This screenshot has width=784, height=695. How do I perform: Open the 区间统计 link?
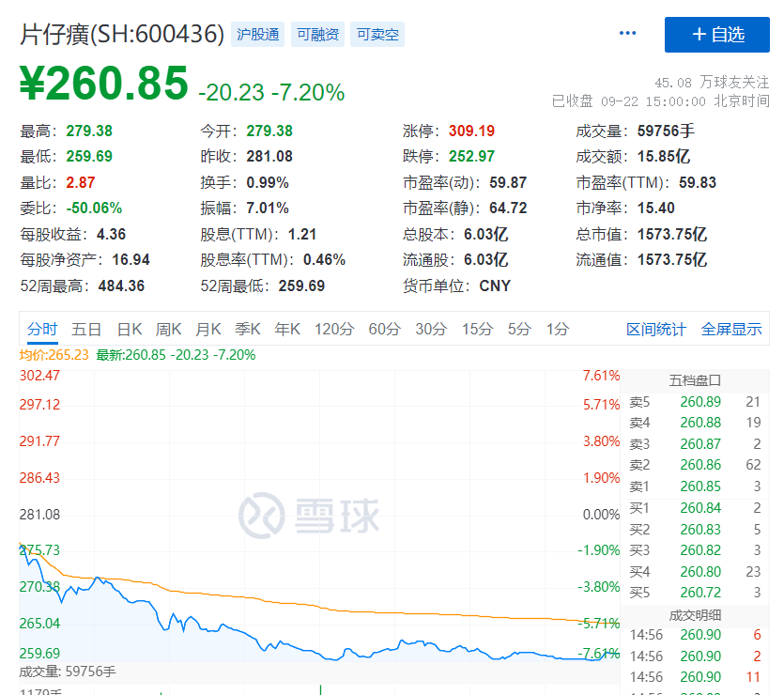[656, 330]
